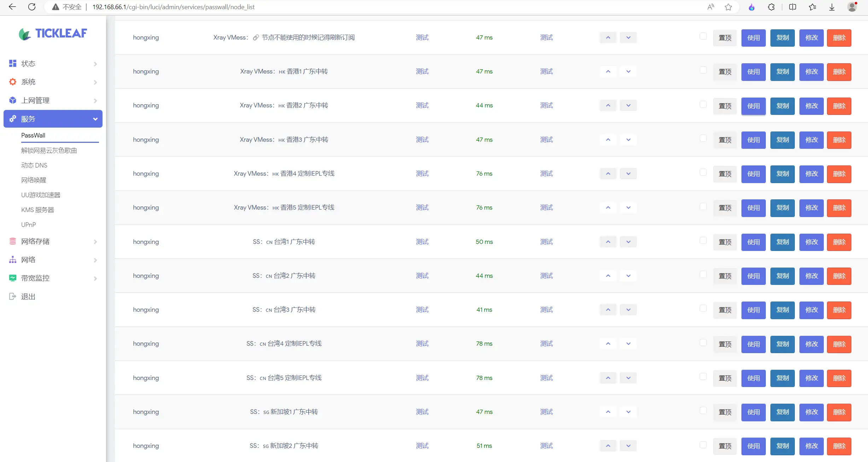Screen dimensions: 868x462
Task: Open the split screen icon
Action: [792, 7]
